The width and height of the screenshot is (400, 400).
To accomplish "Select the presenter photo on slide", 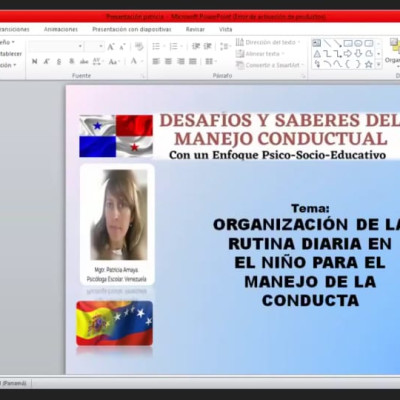I will coord(119,215).
